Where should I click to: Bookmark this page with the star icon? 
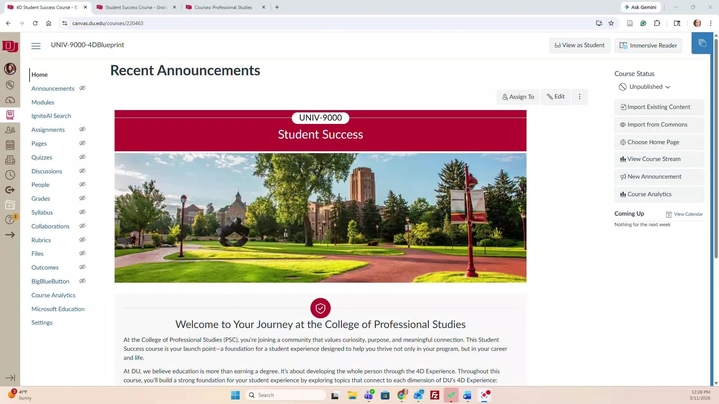(x=611, y=23)
